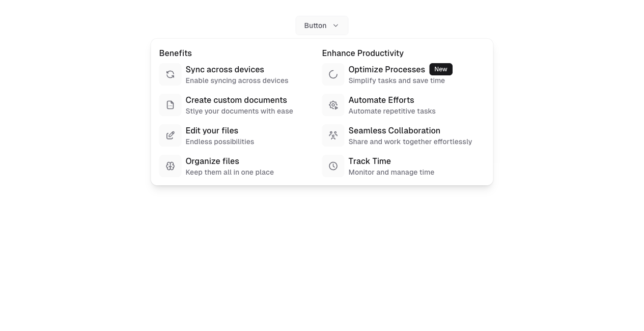Screen dimensions: 644x331
Task: Click the gear automation icon
Action: (333, 105)
